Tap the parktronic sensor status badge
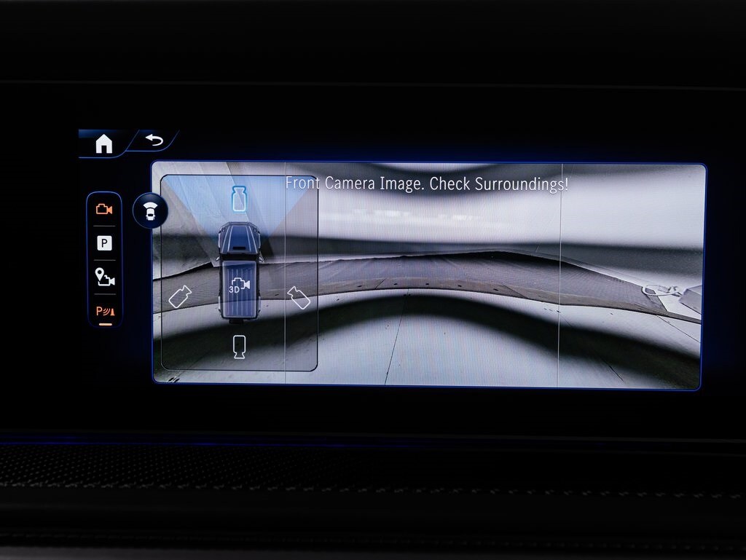 [151, 212]
